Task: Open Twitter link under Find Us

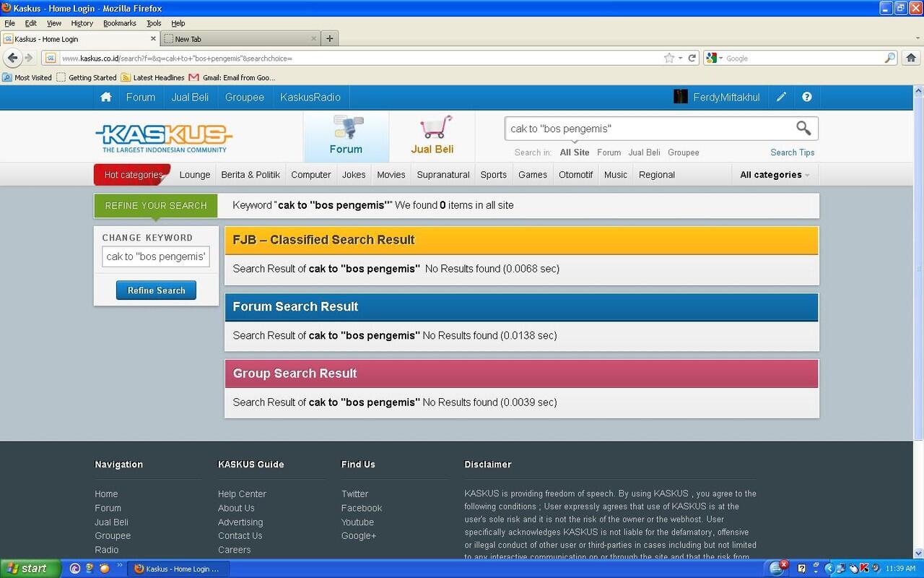Action: click(x=355, y=494)
